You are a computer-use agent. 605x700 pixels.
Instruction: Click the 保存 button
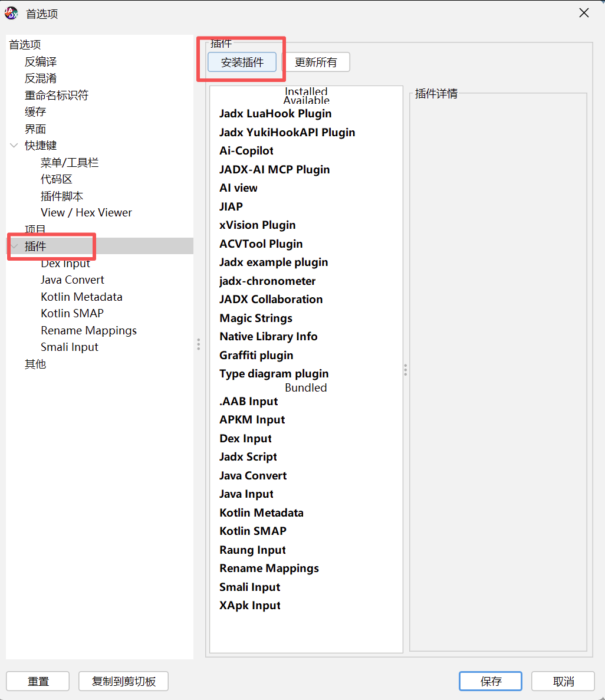[x=490, y=681]
